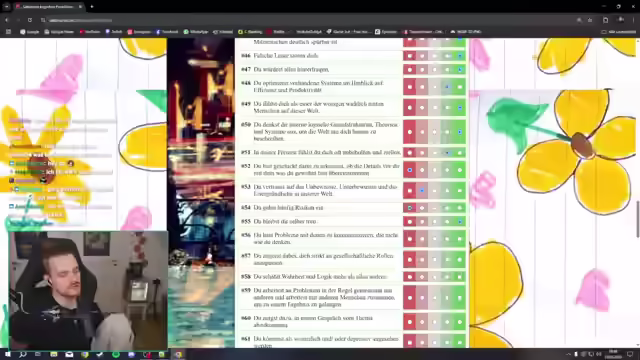Screen dimensions: 640x360
Task: Select grey middle option for question #58
Action: (x=435, y=277)
